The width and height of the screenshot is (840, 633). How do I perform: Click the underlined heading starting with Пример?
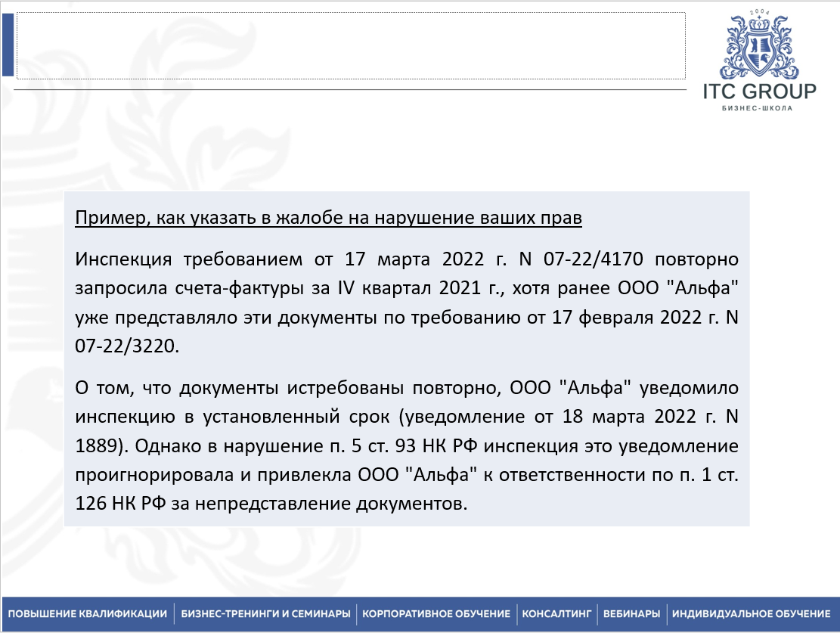(x=329, y=219)
